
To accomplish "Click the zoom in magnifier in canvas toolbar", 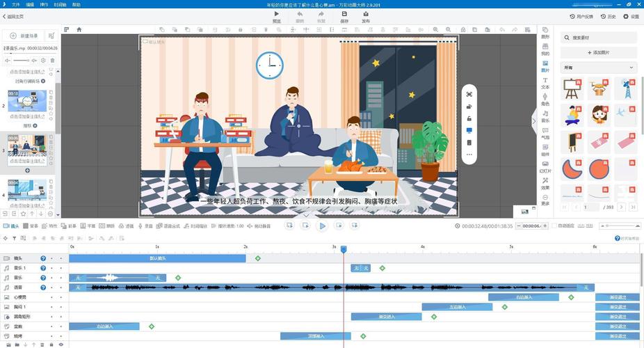I will tap(435, 30).
